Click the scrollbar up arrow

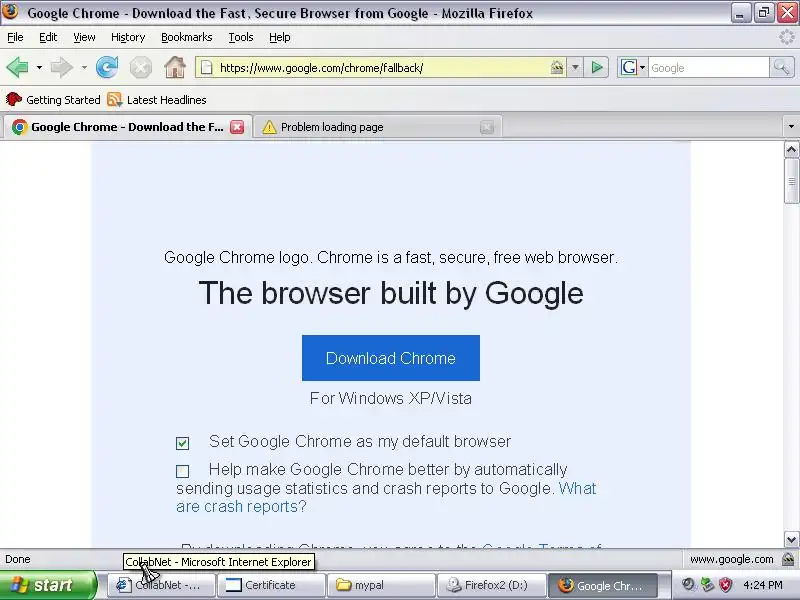pyautogui.click(x=791, y=149)
